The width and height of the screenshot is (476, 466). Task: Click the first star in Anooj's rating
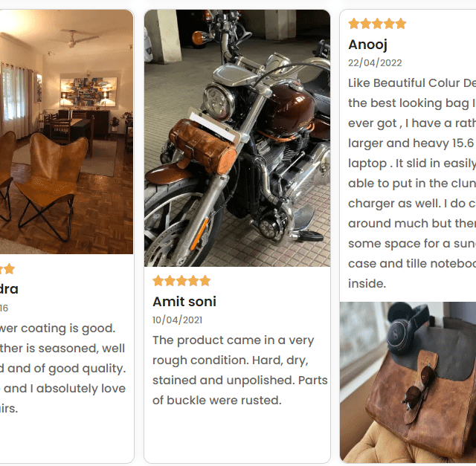tap(354, 24)
